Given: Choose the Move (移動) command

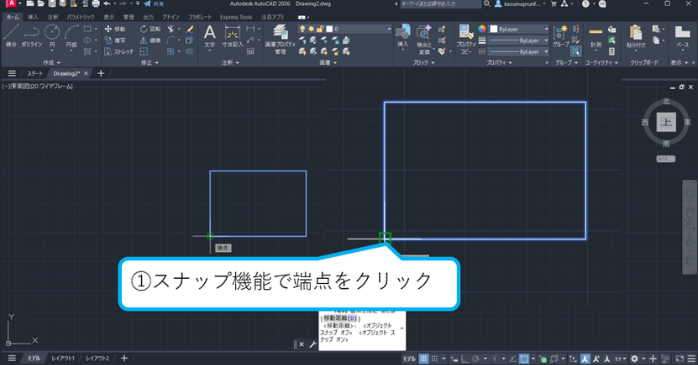Looking at the screenshot, I should click(115, 29).
